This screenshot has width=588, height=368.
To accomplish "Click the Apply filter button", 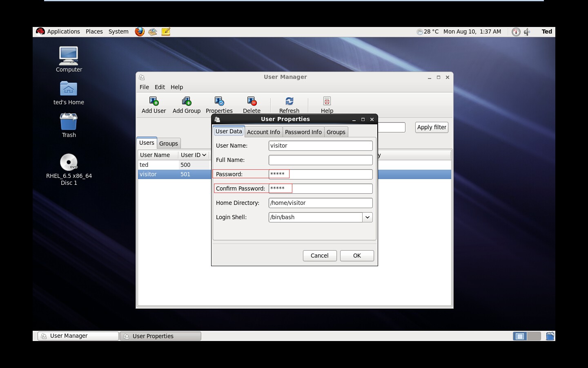I will 432,127.
